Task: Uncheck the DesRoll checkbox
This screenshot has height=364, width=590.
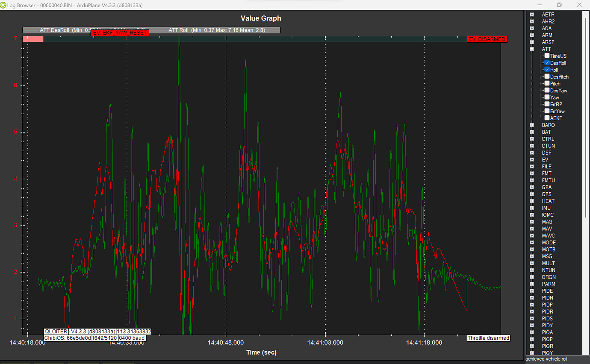Action: pyautogui.click(x=546, y=63)
